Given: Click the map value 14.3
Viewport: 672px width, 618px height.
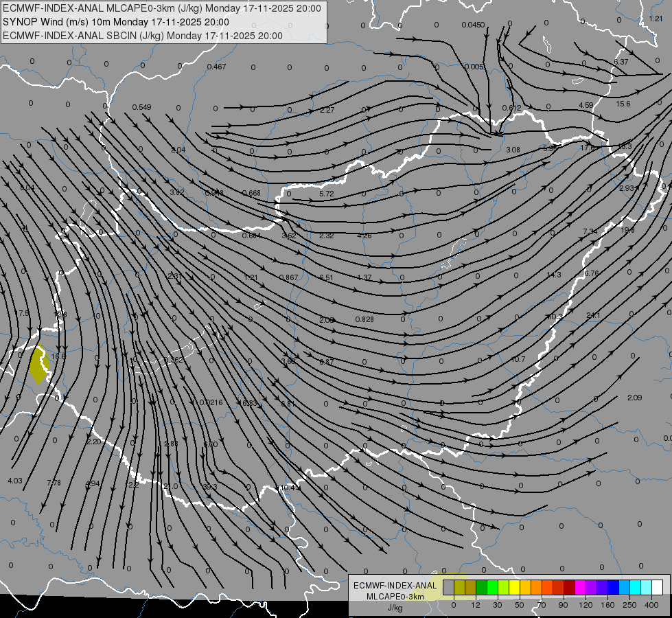Looking at the screenshot, I should 554,275.
